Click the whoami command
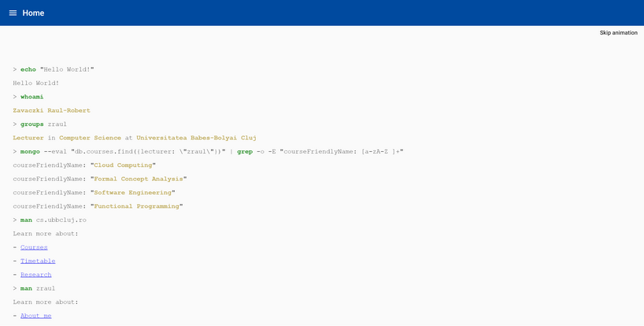The height and width of the screenshot is (326, 644). pos(32,97)
